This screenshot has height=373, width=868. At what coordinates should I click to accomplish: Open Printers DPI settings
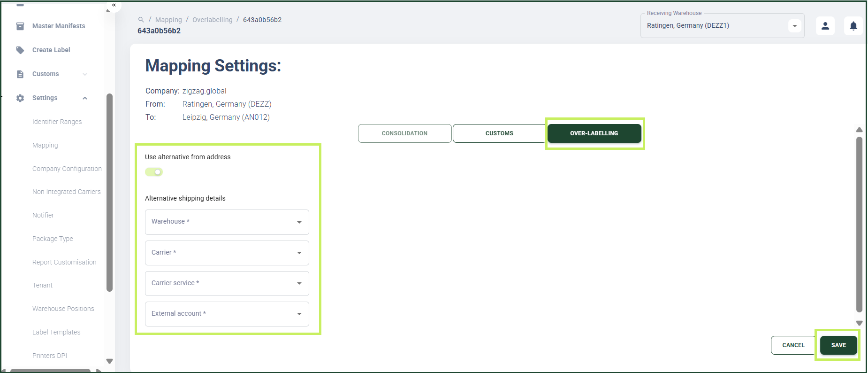click(x=50, y=356)
